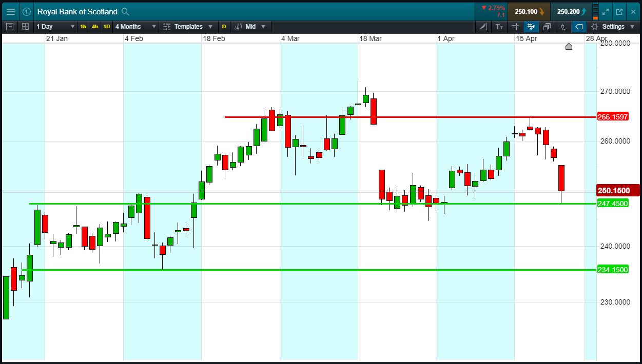Viewport: 642px width, 364px height.
Task: Expand the Settings dropdown arrow
Action: click(633, 27)
